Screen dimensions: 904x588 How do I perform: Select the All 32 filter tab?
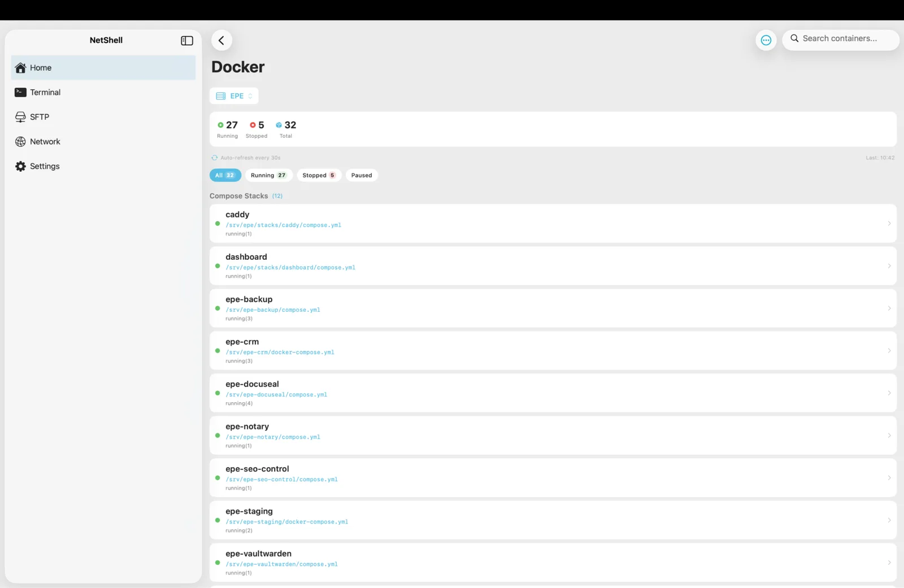225,175
